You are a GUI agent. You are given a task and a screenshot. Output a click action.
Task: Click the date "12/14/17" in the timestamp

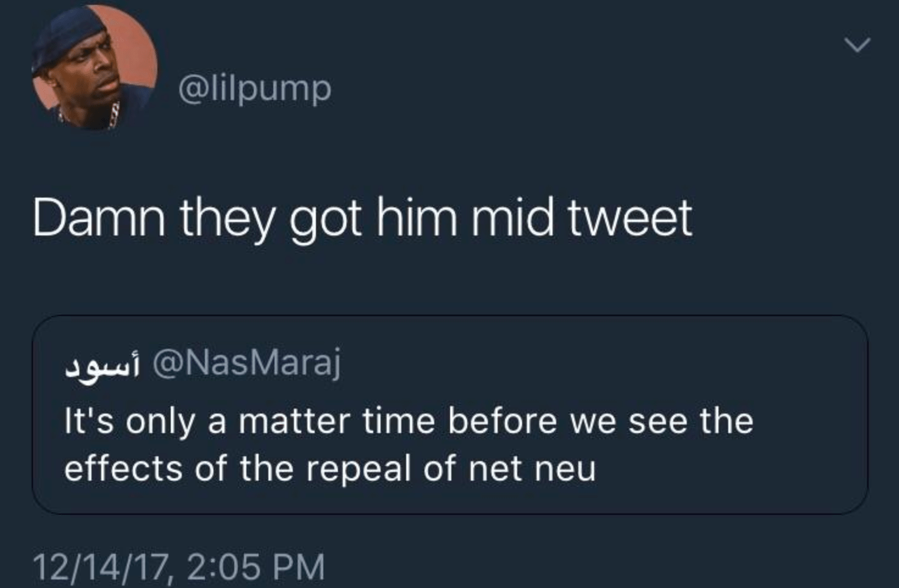pos(99,566)
